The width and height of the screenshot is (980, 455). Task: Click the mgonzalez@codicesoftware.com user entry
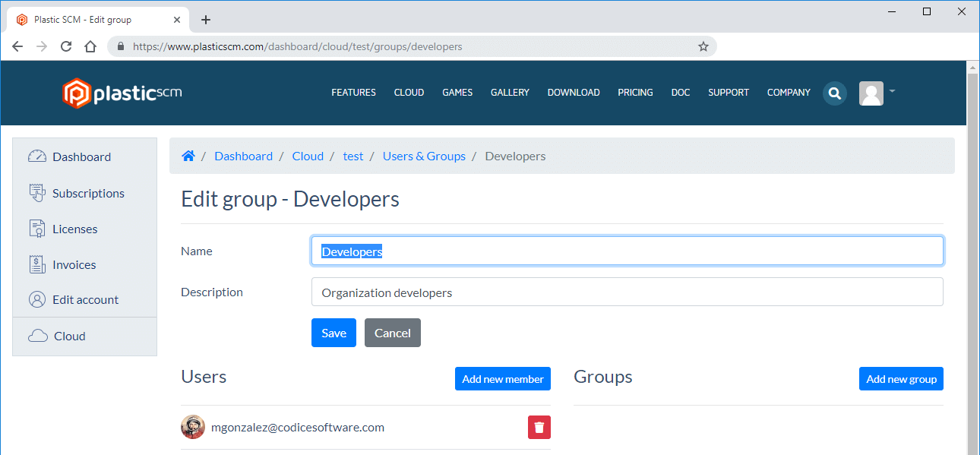pos(298,427)
